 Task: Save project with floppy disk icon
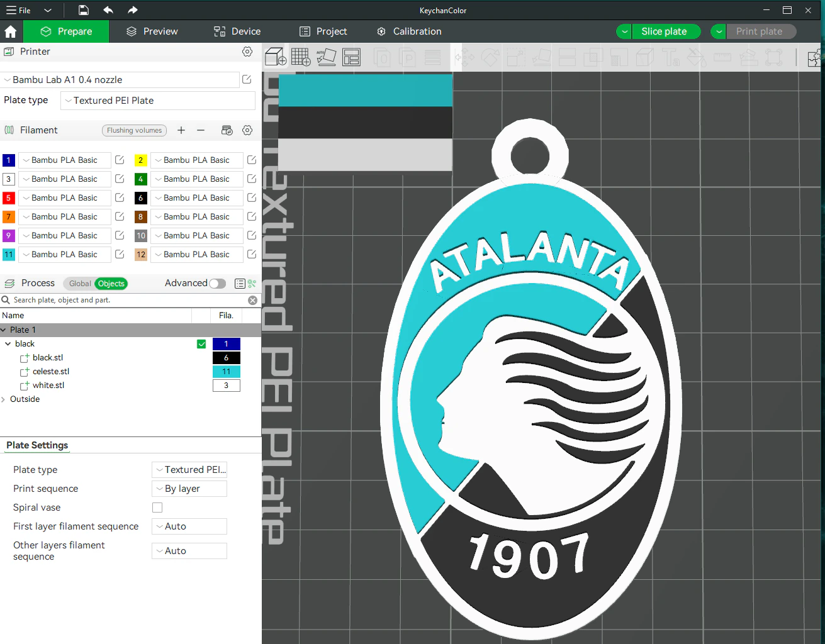click(84, 10)
